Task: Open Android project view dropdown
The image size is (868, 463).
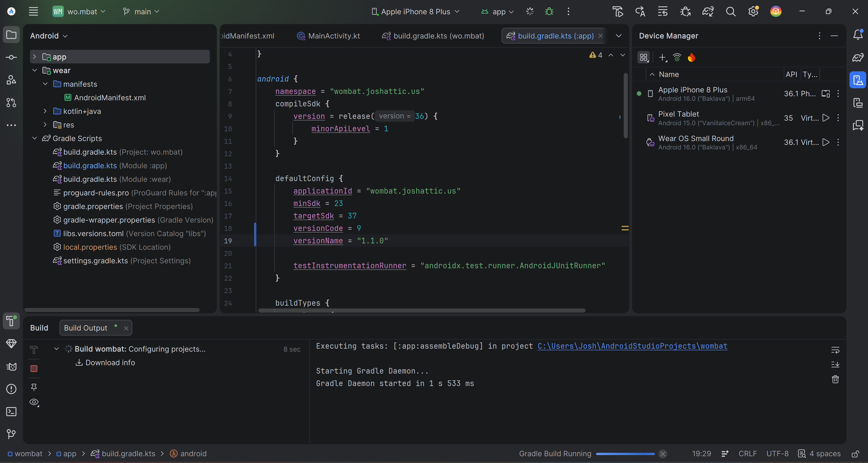Action: 49,36
